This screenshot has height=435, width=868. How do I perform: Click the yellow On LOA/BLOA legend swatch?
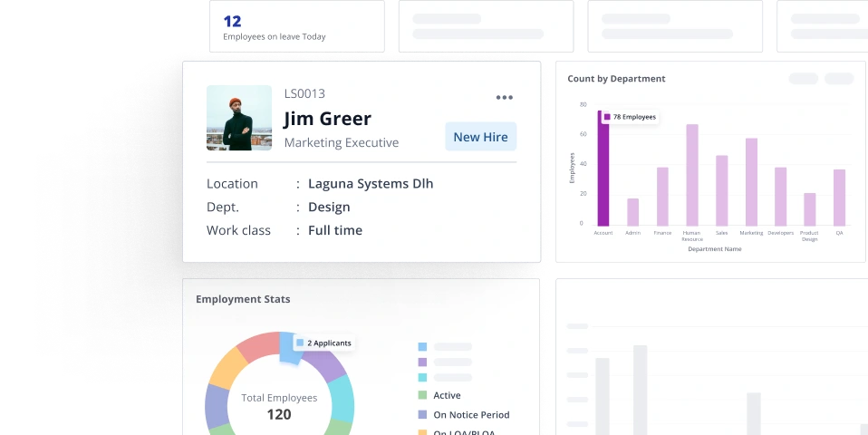(x=422, y=431)
